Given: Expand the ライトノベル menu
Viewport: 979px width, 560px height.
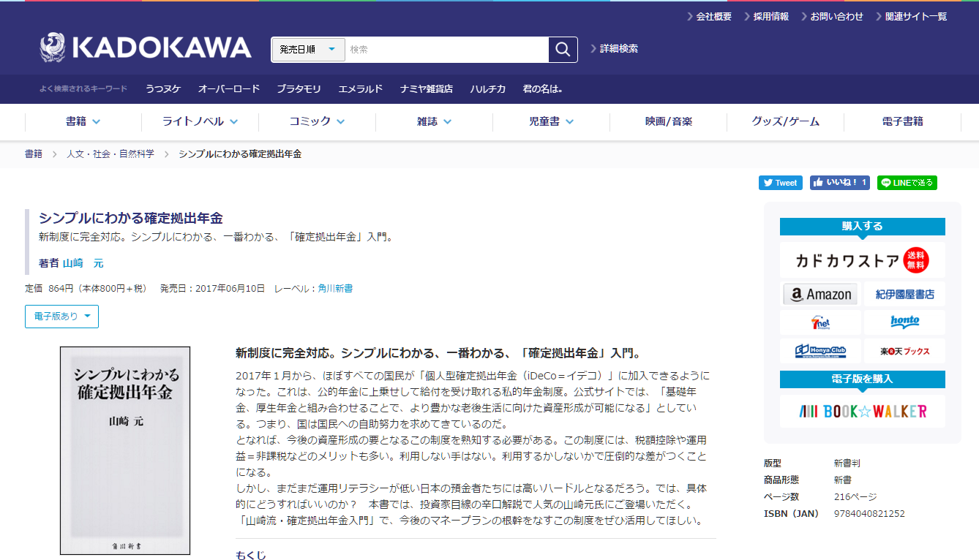Looking at the screenshot, I should tap(200, 122).
